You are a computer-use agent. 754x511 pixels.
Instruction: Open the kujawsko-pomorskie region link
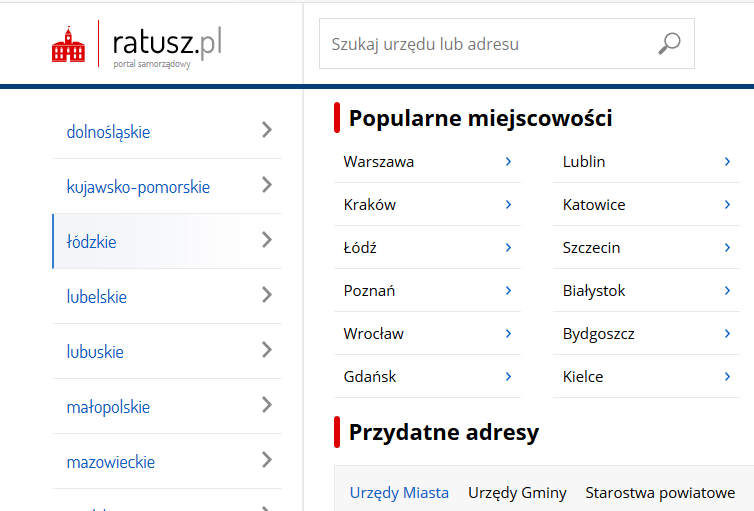138,187
